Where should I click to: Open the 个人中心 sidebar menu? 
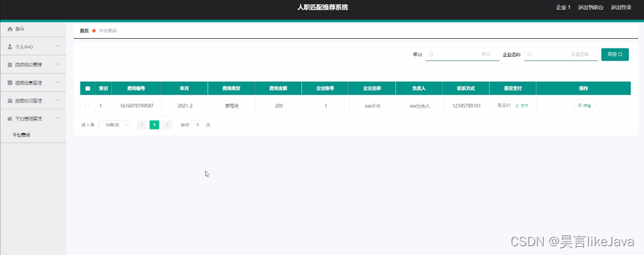coord(33,47)
